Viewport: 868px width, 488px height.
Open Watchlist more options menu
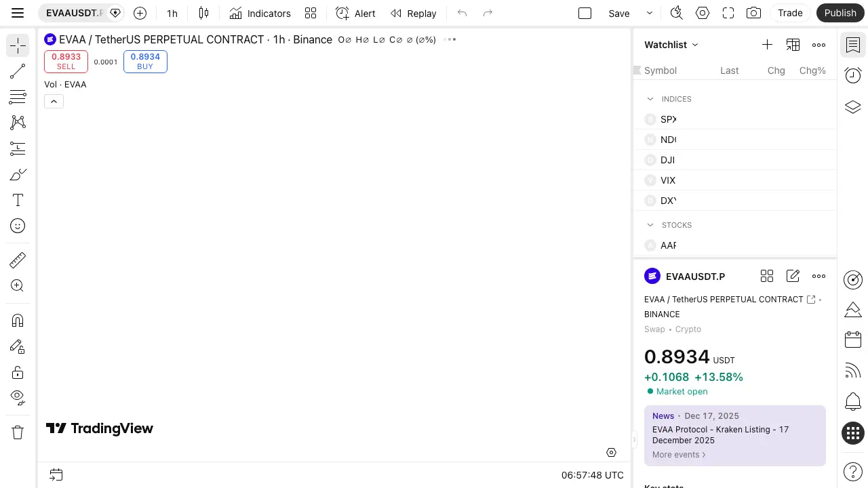click(x=819, y=45)
